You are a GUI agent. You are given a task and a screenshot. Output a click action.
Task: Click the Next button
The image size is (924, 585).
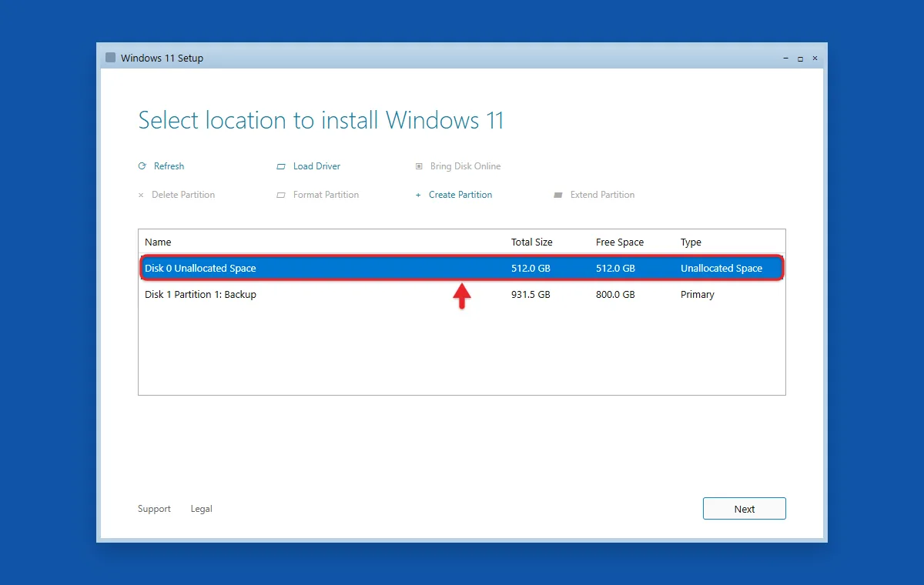coord(745,509)
